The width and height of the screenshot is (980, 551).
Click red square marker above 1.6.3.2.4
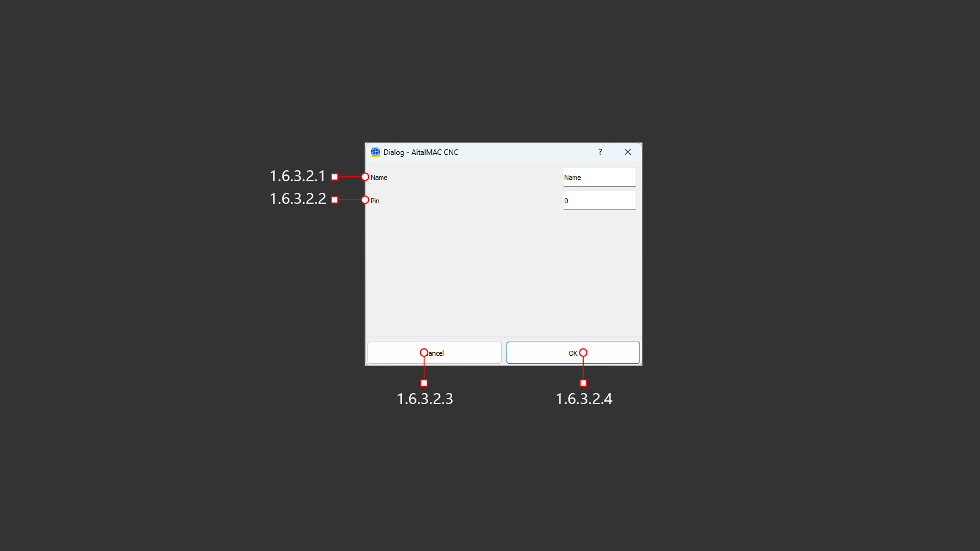[x=583, y=383]
